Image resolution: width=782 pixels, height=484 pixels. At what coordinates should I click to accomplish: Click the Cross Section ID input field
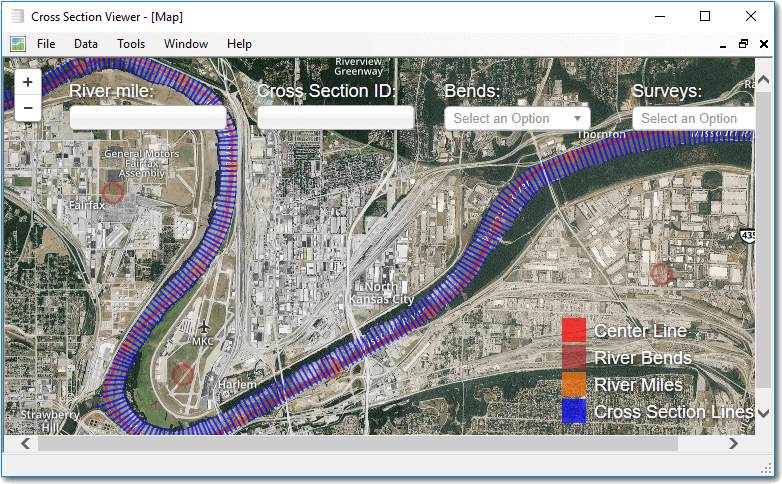[x=336, y=118]
